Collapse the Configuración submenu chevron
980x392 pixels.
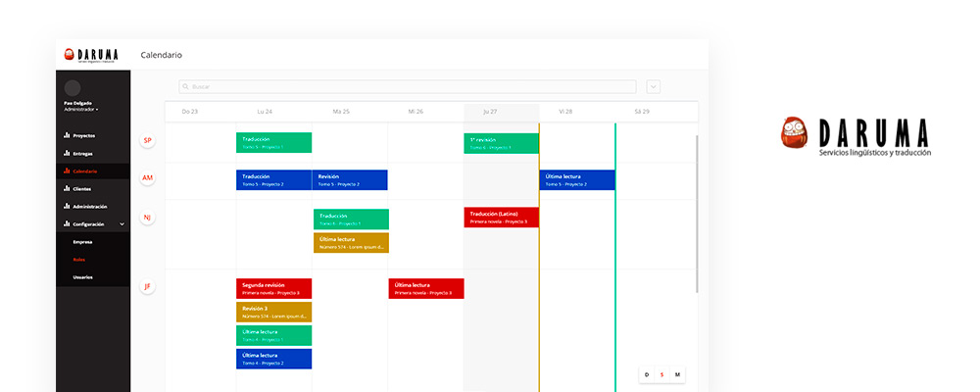click(x=122, y=224)
